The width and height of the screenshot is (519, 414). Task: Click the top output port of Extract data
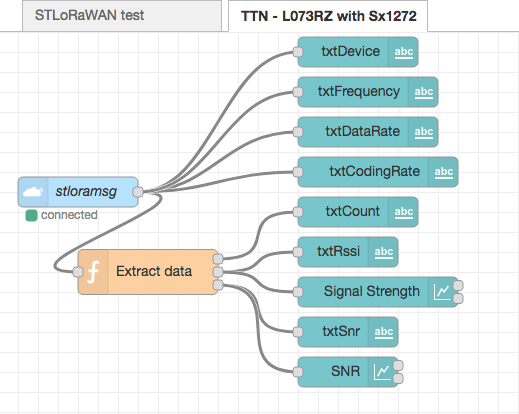tap(218, 259)
